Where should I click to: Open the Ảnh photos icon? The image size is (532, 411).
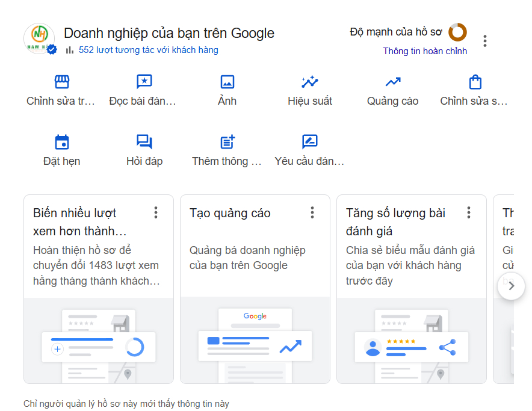coord(227,82)
